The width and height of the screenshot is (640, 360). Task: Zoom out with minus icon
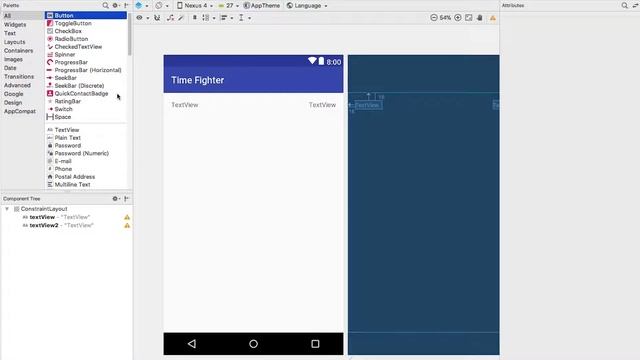click(433, 18)
